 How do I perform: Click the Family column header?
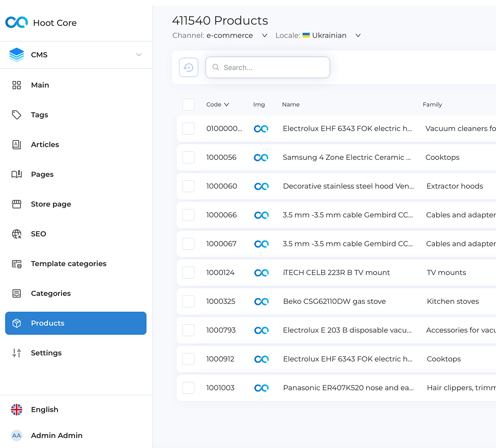coord(432,104)
